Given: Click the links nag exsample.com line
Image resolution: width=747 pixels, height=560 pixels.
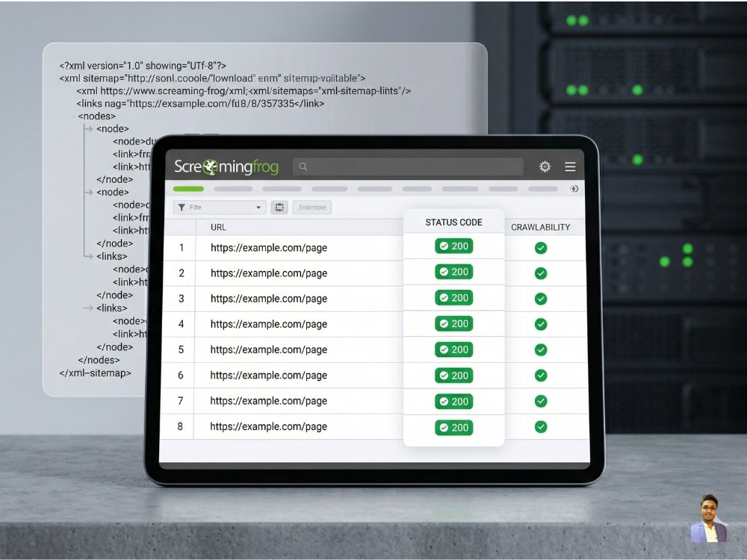Looking at the screenshot, I should click(200, 103).
